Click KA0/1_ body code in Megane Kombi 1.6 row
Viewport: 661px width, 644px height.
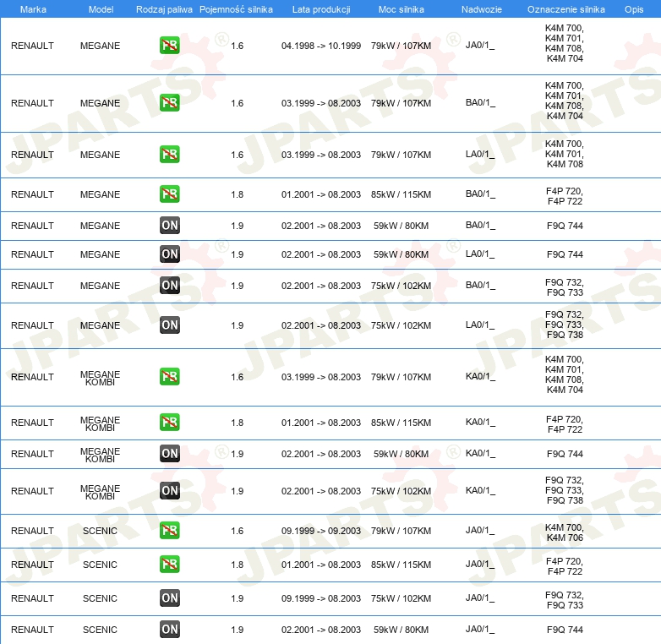pyautogui.click(x=480, y=376)
